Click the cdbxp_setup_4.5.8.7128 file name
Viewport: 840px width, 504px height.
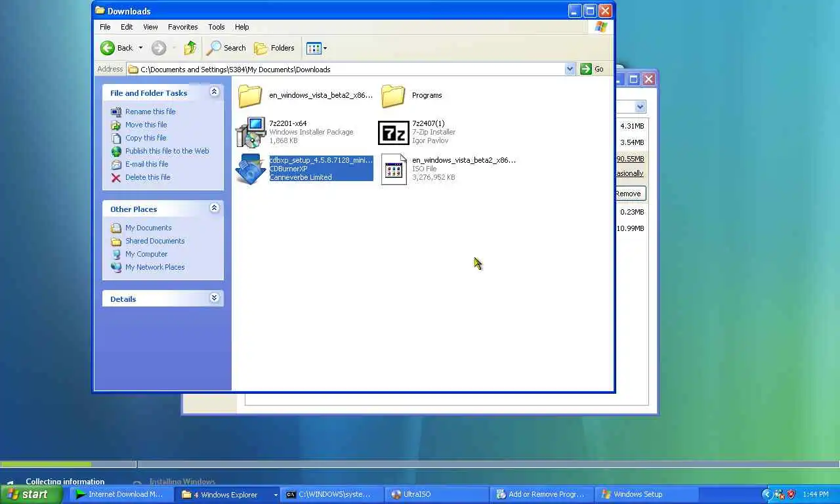pos(321,160)
